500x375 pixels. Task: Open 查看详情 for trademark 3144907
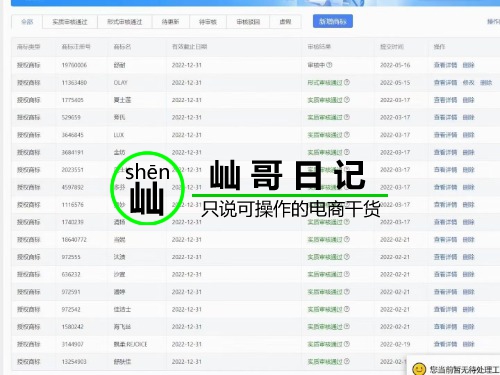pyautogui.click(x=445, y=344)
